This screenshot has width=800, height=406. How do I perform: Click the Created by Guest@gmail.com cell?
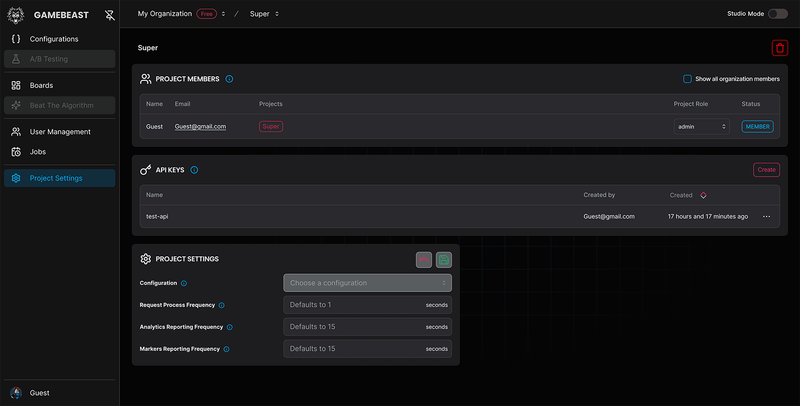click(609, 216)
